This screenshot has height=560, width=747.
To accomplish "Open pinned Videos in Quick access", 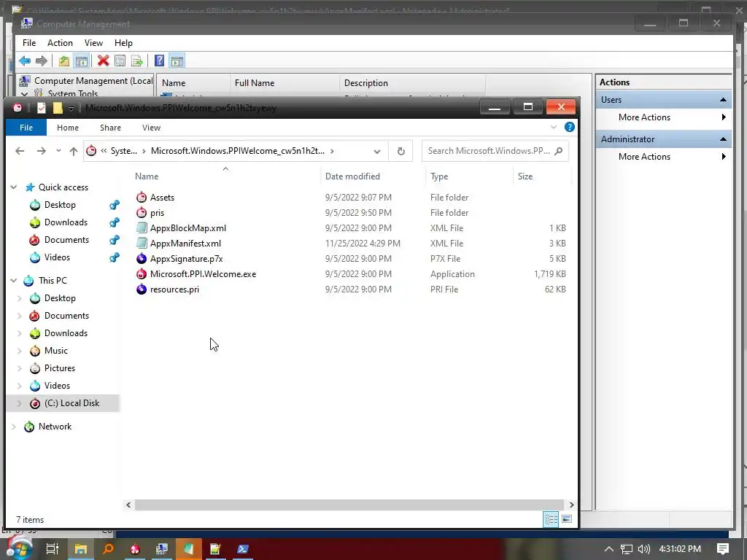I will pyautogui.click(x=57, y=257).
